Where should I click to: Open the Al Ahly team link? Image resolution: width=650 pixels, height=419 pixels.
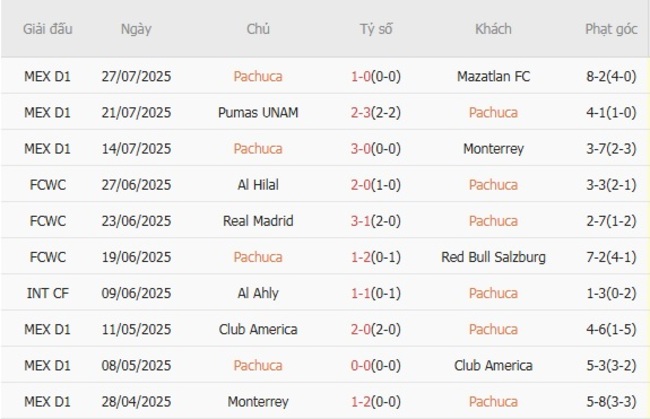click(x=257, y=293)
